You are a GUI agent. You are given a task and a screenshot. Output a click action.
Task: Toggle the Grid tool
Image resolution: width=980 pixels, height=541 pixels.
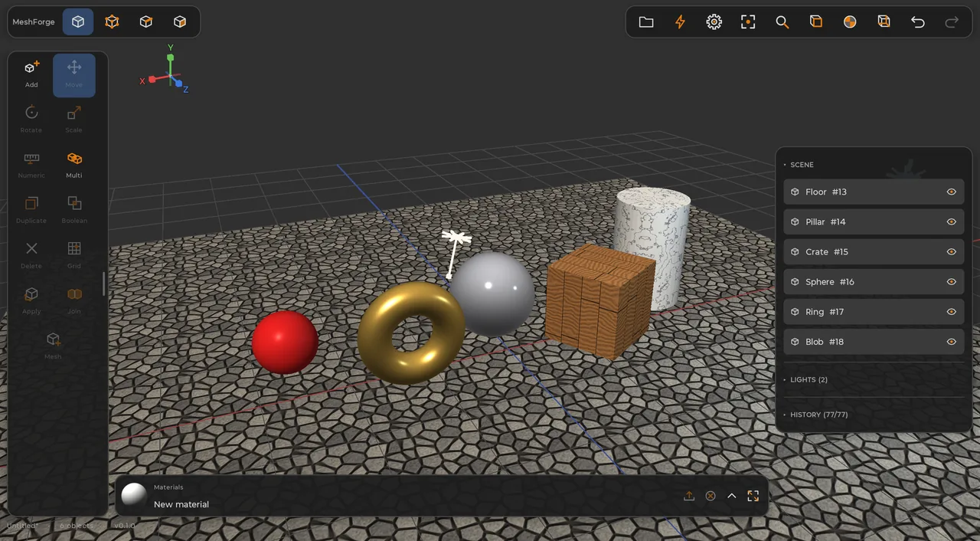pyautogui.click(x=74, y=256)
